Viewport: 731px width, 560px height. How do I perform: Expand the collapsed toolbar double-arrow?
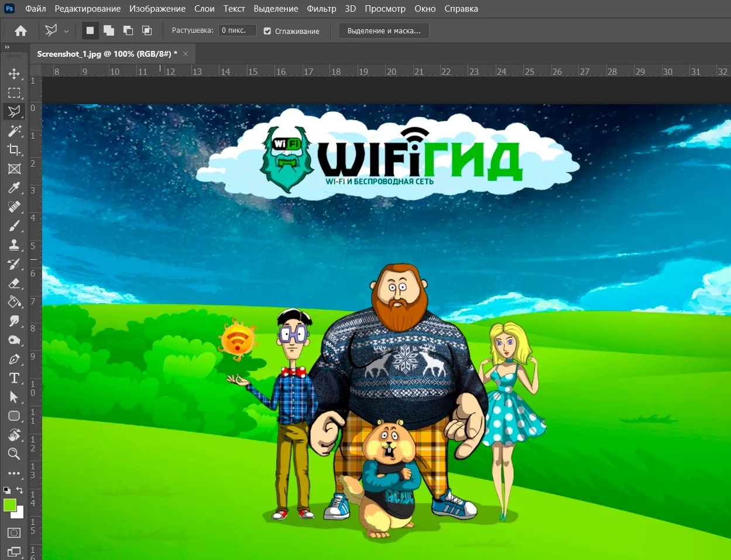click(7, 47)
